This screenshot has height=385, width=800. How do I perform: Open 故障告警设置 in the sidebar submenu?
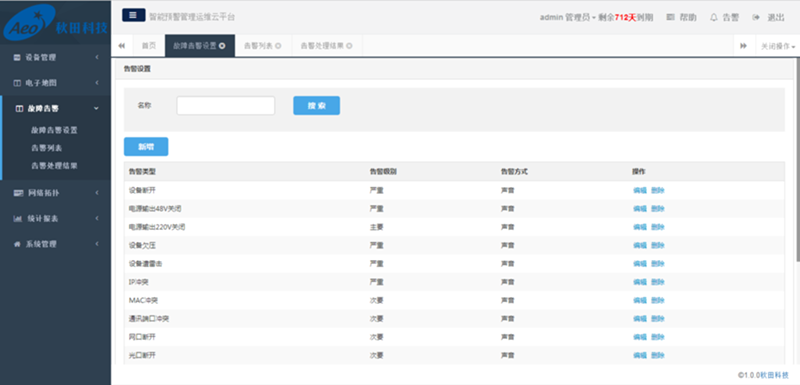pyautogui.click(x=54, y=130)
